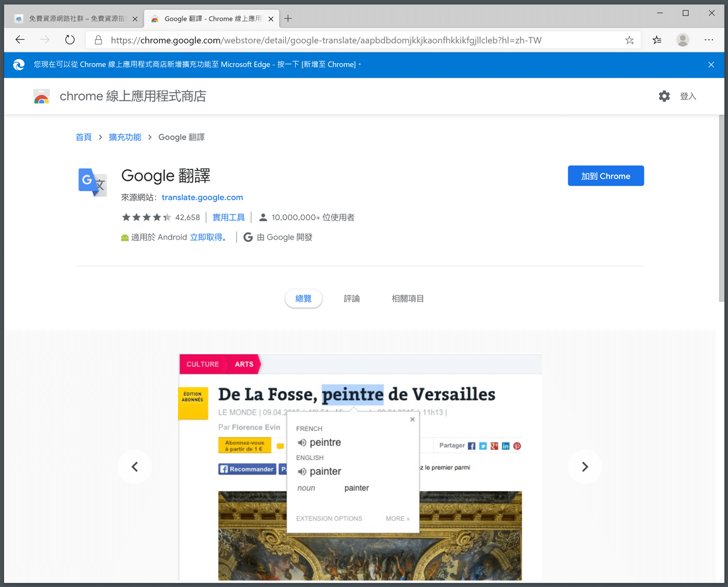Image resolution: width=728 pixels, height=587 pixels.
Task: Click the chrome 線上應用程式商店 title
Action: pyautogui.click(x=133, y=96)
